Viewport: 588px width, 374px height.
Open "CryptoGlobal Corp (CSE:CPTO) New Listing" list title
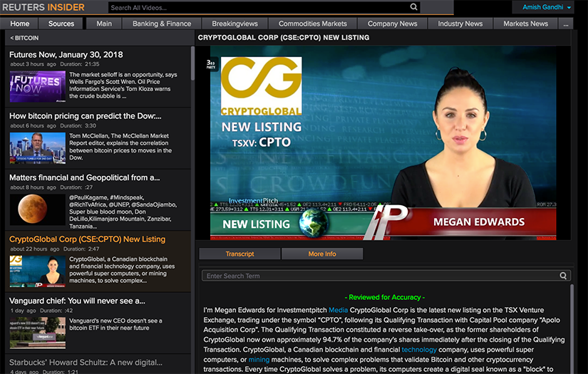[88, 239]
